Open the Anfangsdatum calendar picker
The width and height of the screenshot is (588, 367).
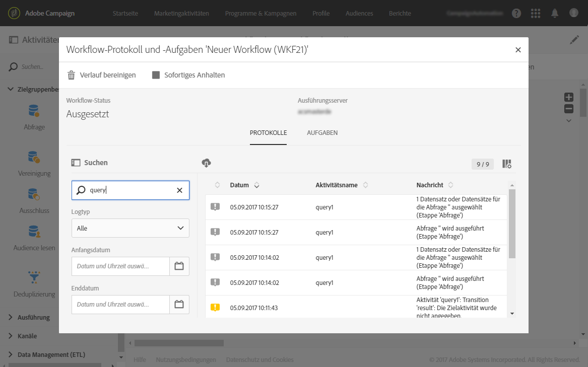[x=179, y=266]
